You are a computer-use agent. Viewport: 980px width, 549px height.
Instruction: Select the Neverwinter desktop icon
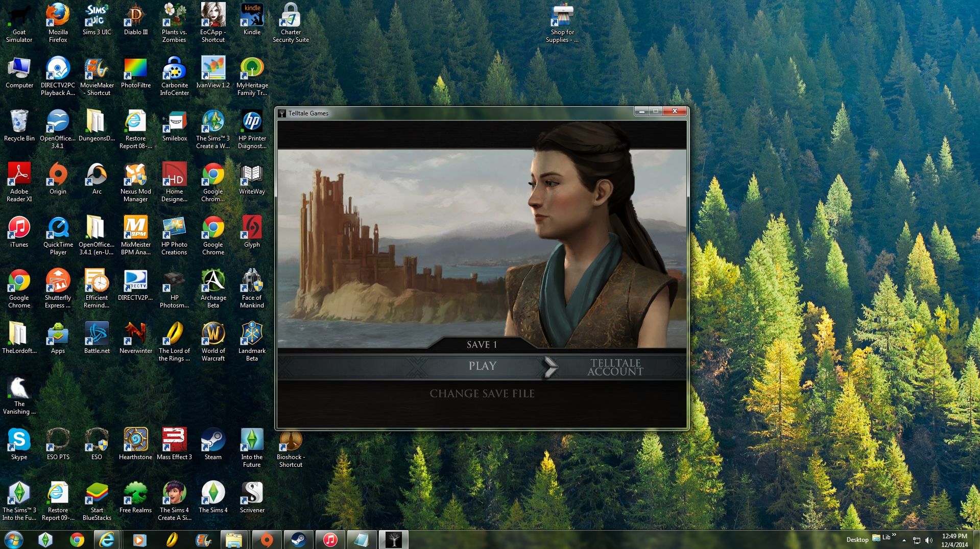[x=136, y=338]
